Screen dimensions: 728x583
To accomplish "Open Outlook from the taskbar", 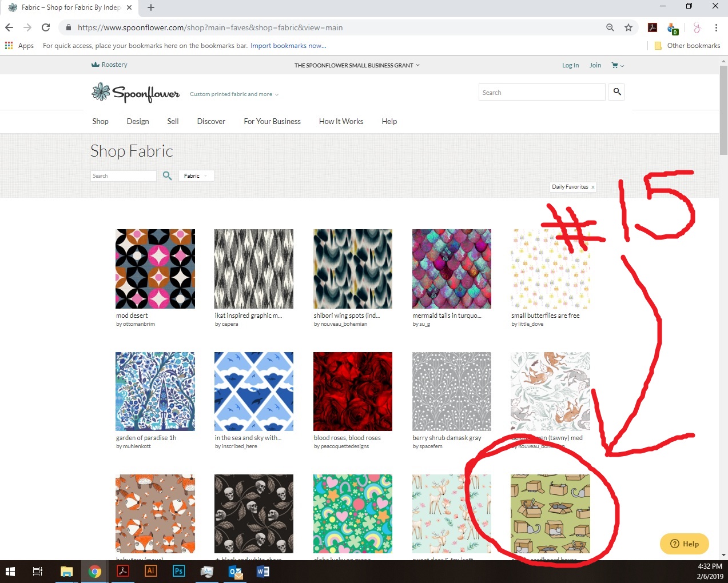I will 235,572.
